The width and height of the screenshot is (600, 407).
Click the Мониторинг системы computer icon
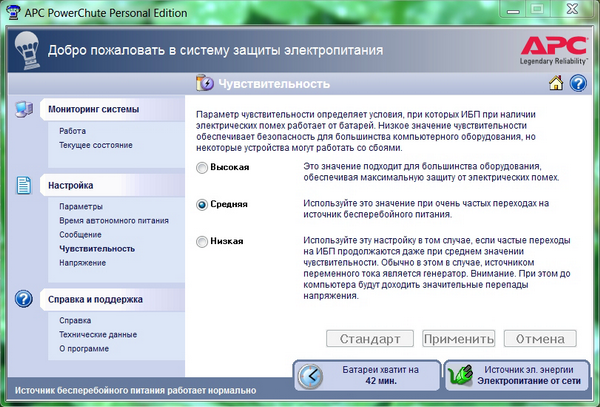pyautogui.click(x=24, y=109)
